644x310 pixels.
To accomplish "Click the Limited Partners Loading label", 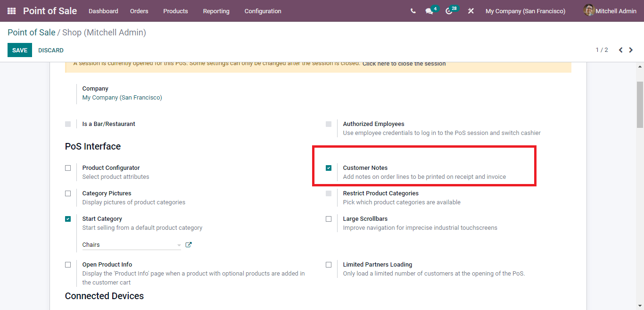I will [x=378, y=265].
